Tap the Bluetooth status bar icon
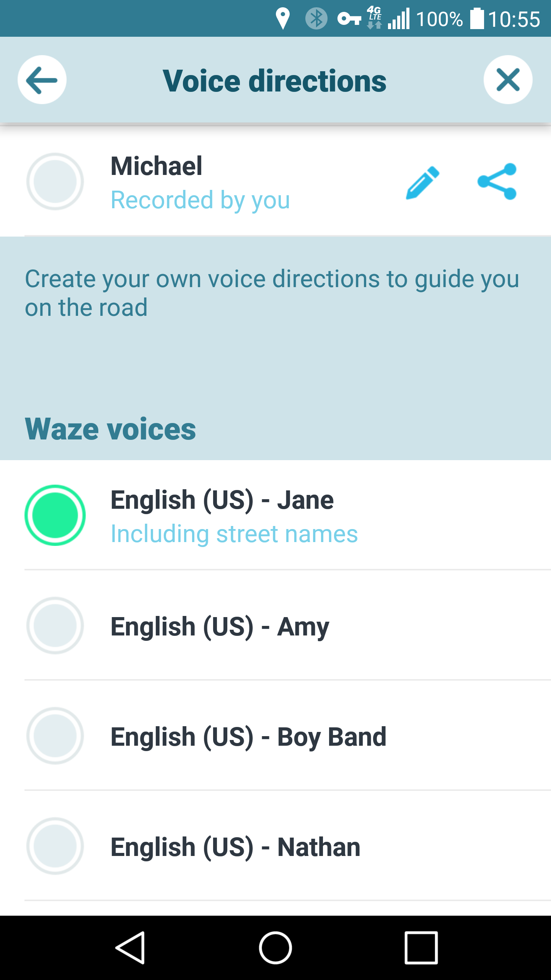Image resolution: width=551 pixels, height=980 pixels. tap(316, 18)
